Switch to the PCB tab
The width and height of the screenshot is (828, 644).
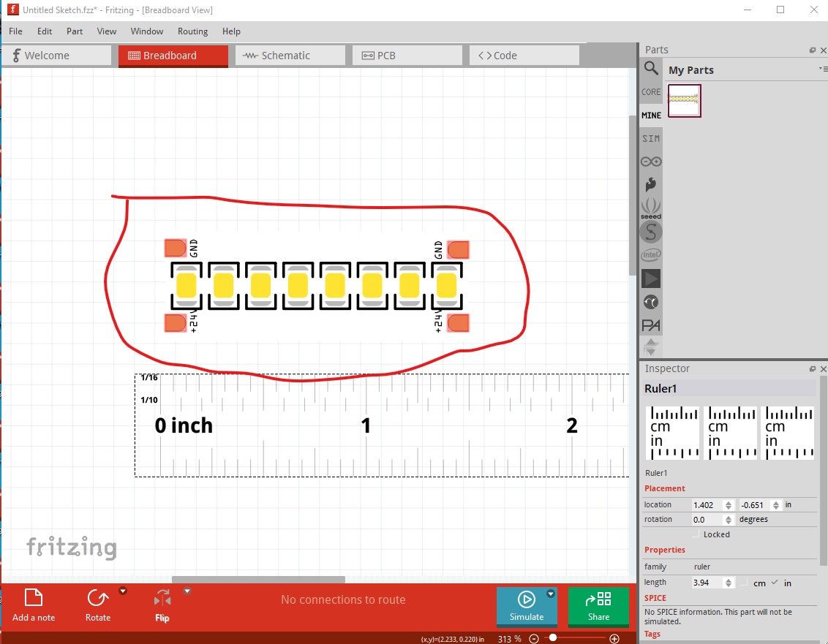[x=407, y=56]
